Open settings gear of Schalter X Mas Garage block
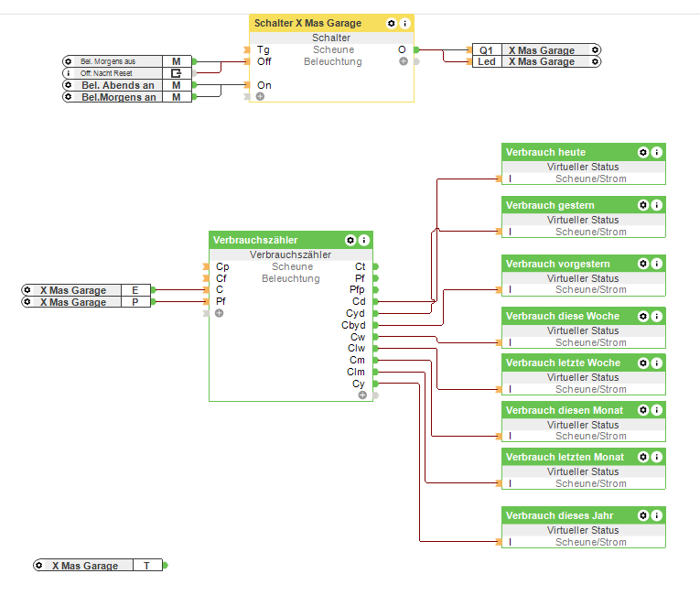The height and width of the screenshot is (606, 700). (x=391, y=23)
